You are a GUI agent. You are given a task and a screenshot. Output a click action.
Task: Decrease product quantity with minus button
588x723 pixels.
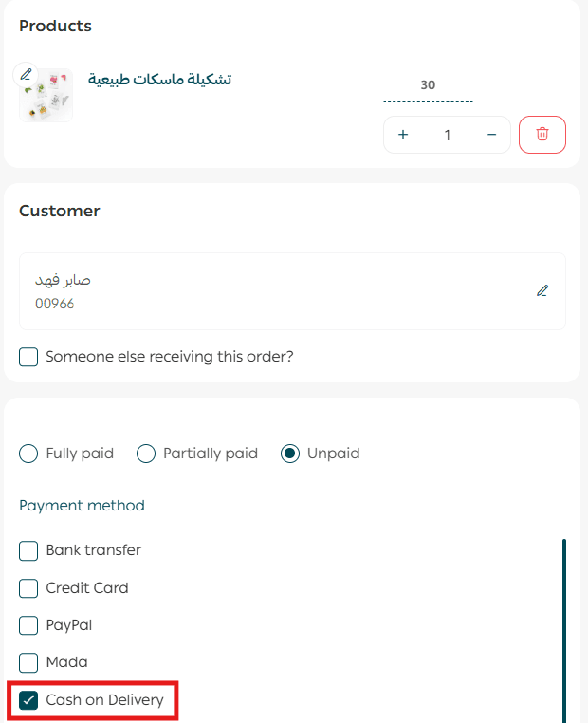(491, 135)
